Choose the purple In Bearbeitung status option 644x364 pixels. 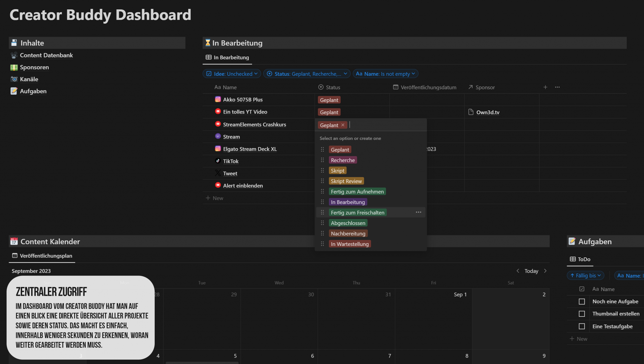coord(348,202)
